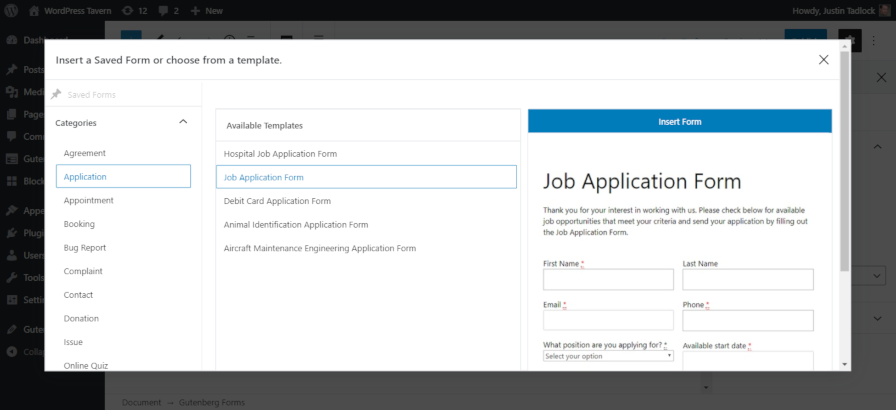Open the WordPress Tavern home icon
This screenshot has height=410, width=896.
[34, 9]
